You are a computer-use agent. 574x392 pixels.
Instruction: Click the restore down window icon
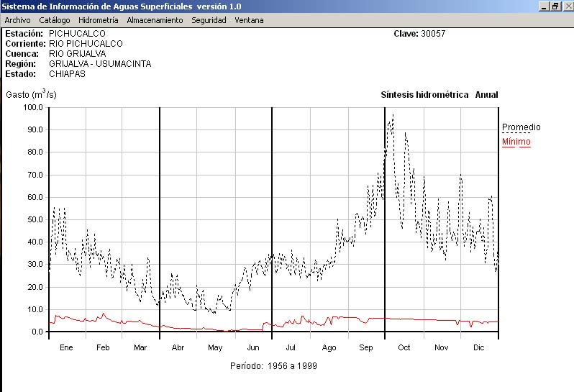(x=555, y=6)
